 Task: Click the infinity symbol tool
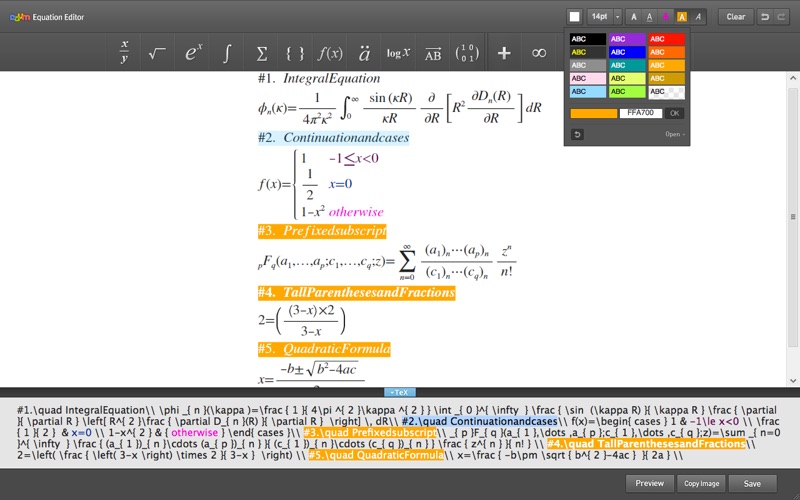[539, 52]
